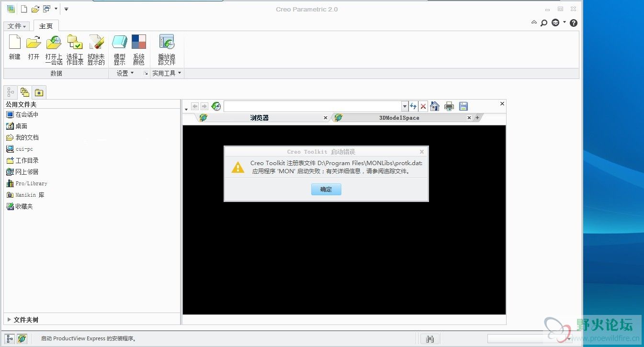Expand the 实用工具 group dropdown
The width and height of the screenshot is (644, 347).
coord(167,73)
